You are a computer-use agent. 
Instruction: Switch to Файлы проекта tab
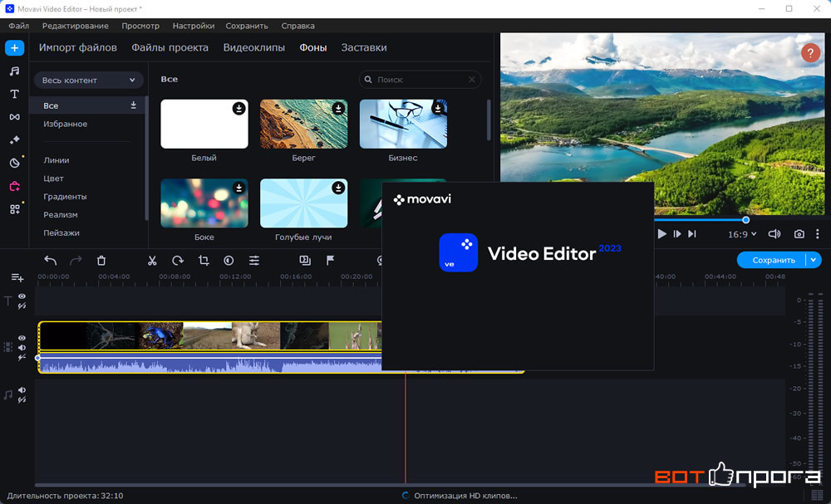[x=170, y=47]
